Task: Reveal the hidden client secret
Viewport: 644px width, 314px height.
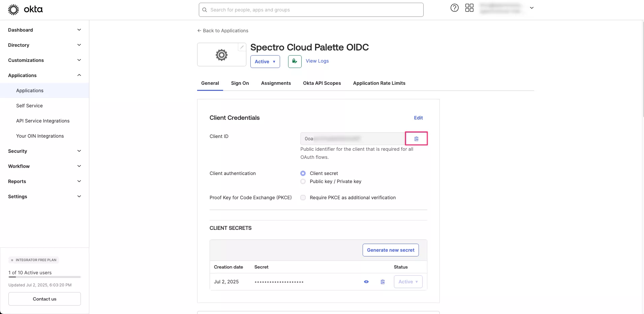Action: 366,282
